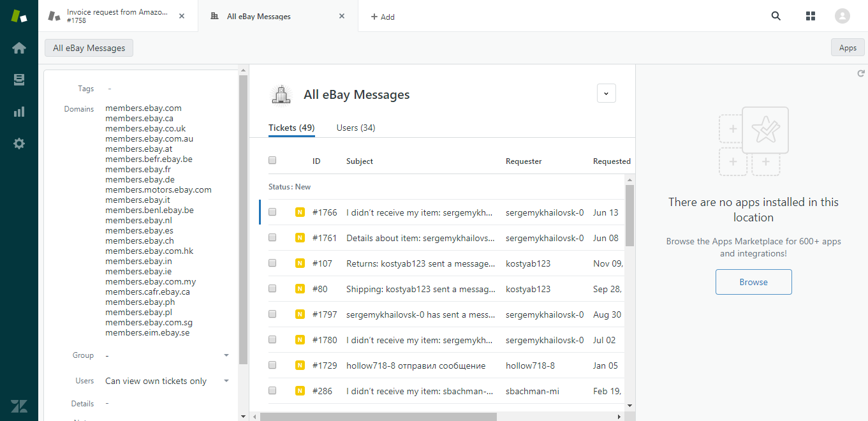Viewport: 868px width, 421px height.
Task: Click requester hollow718-8
Action: point(530,366)
